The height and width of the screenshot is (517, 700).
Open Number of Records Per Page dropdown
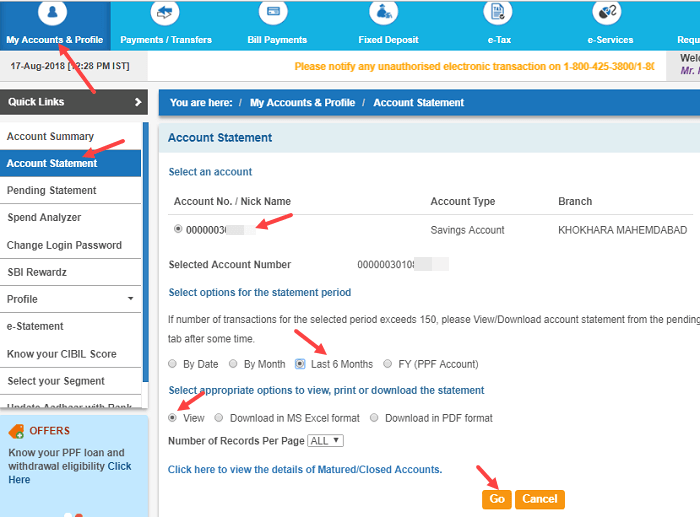325,441
